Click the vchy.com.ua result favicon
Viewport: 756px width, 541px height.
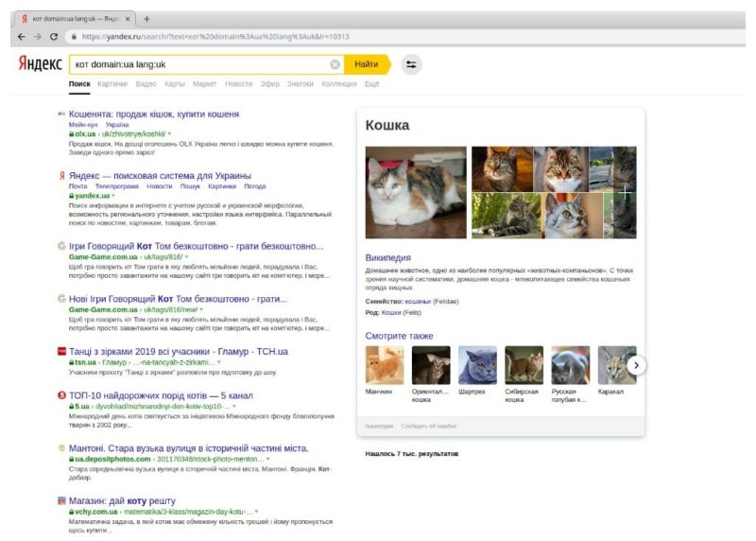click(61, 500)
